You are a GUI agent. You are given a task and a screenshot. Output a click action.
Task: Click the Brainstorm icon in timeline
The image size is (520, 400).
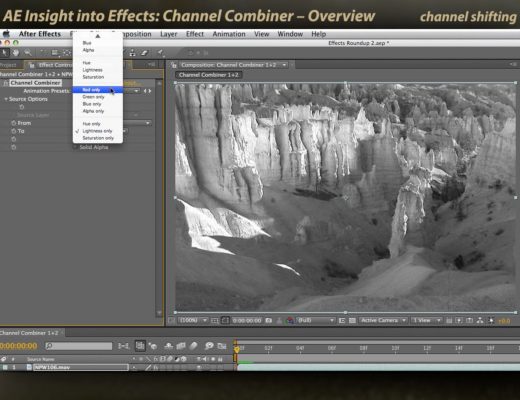coord(209,346)
